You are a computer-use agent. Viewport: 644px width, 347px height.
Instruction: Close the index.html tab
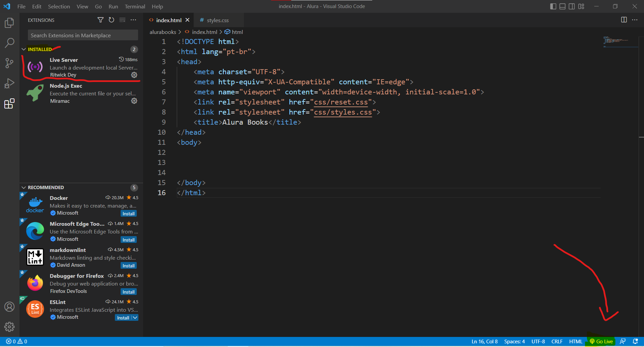(187, 20)
